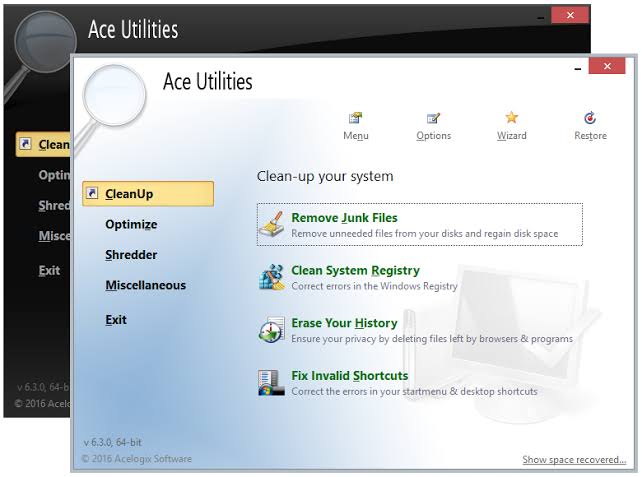This screenshot has height=477, width=642.
Task: Select Exit in the dark background window
Action: point(49,270)
